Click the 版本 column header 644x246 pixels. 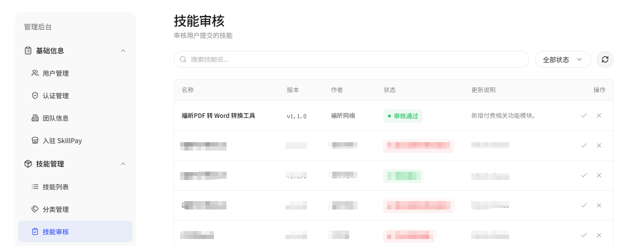click(x=293, y=90)
